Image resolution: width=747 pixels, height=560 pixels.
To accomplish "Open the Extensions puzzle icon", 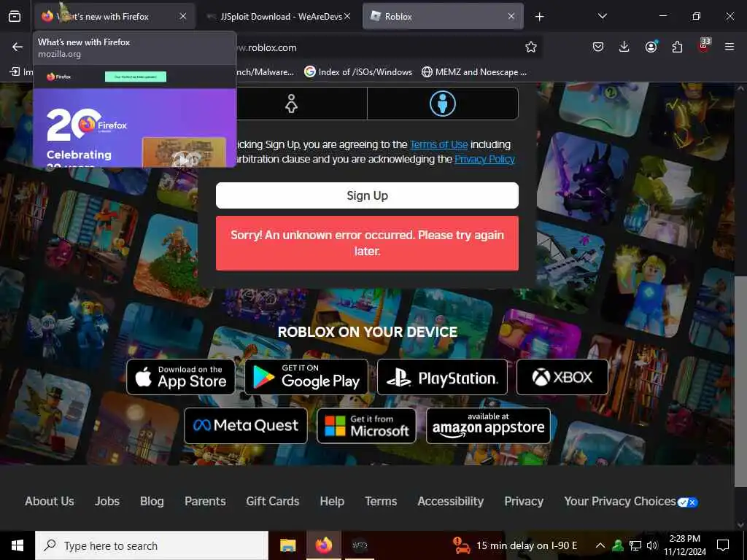I will [677, 47].
